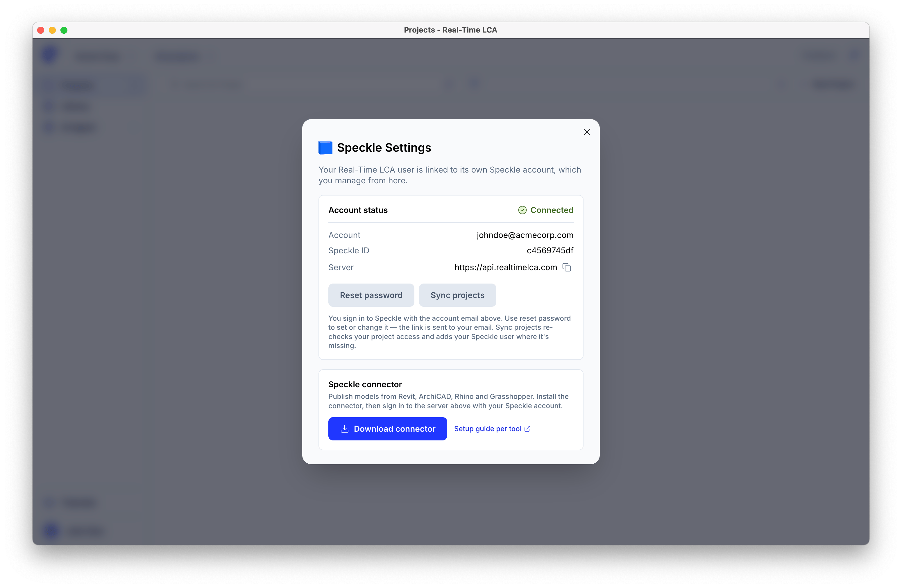
Task: Click the blue Speckle cube logo
Action: click(x=325, y=147)
